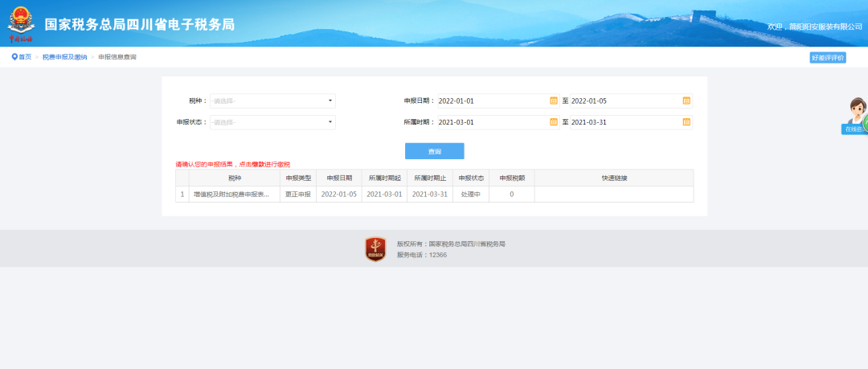Open 税费申报及缴纳 breadcrumb link

click(65, 57)
